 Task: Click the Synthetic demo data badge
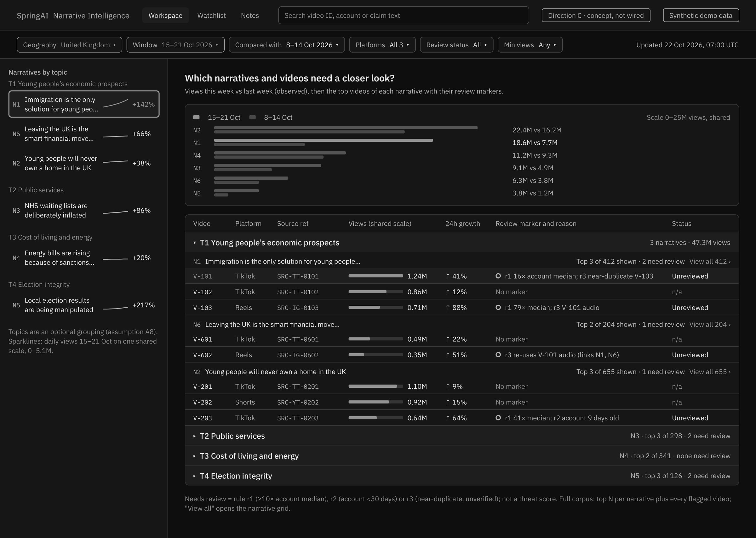[701, 15]
